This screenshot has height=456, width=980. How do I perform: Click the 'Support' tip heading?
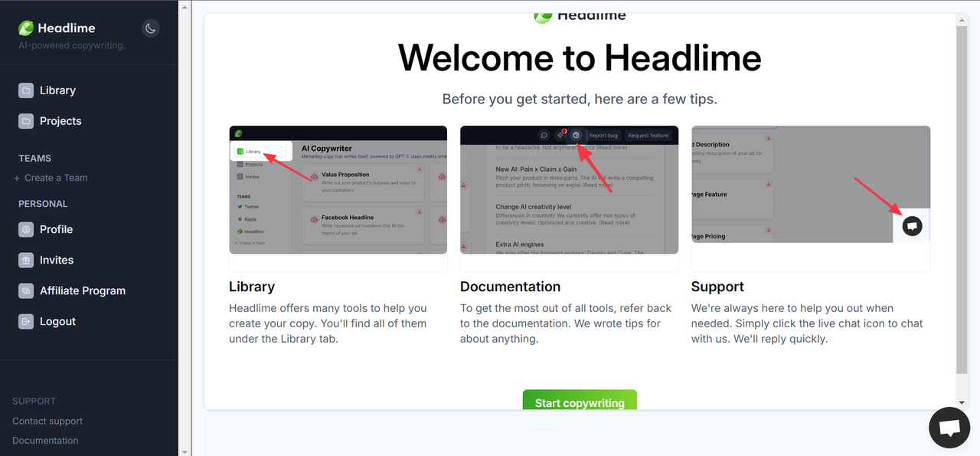(x=717, y=287)
